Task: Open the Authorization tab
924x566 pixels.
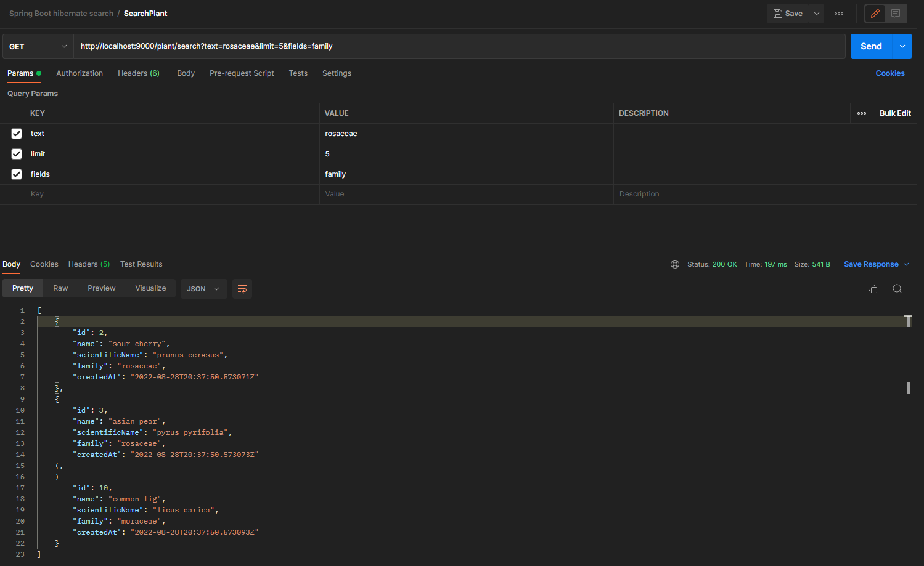Action: [x=80, y=73]
